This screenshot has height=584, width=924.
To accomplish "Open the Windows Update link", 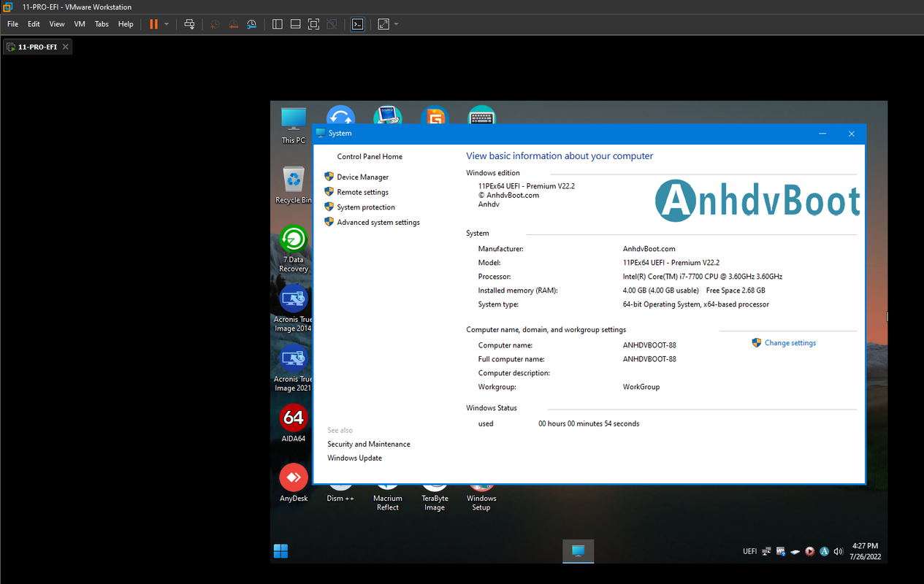I will (354, 458).
